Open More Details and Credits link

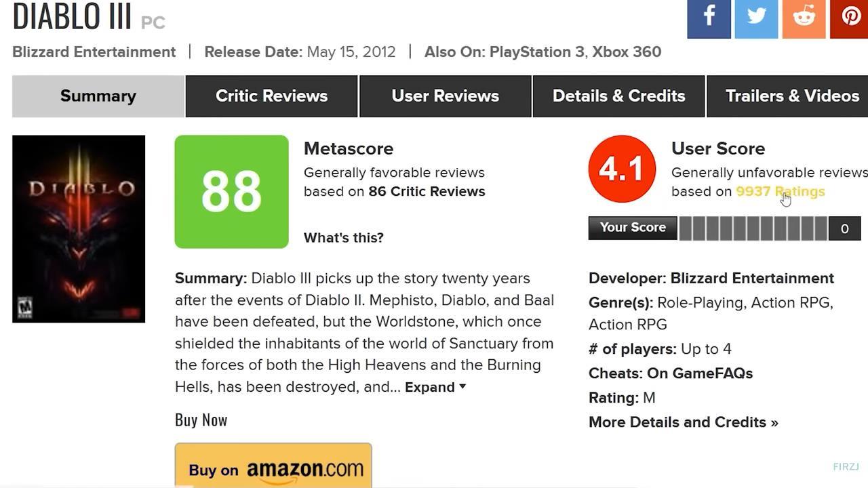click(x=684, y=422)
